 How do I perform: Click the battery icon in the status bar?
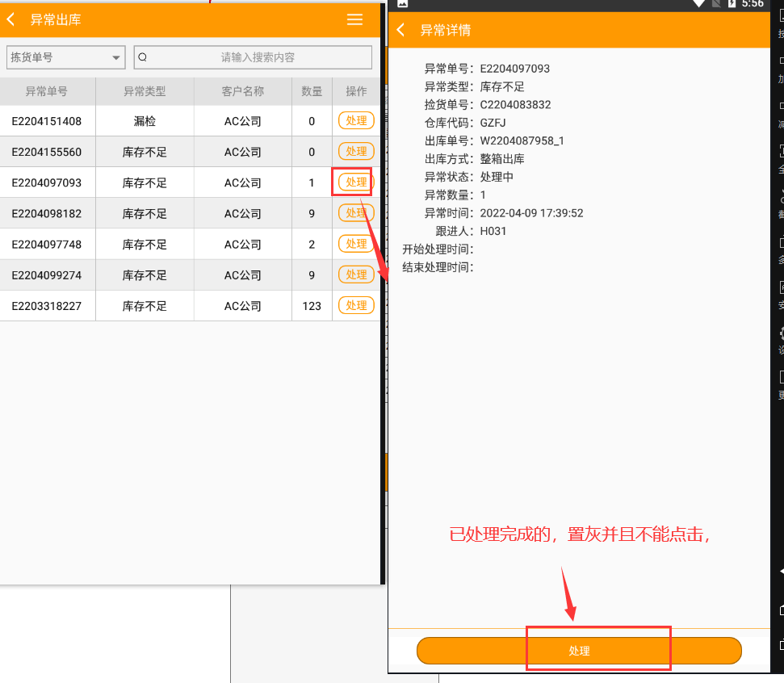(x=731, y=4)
